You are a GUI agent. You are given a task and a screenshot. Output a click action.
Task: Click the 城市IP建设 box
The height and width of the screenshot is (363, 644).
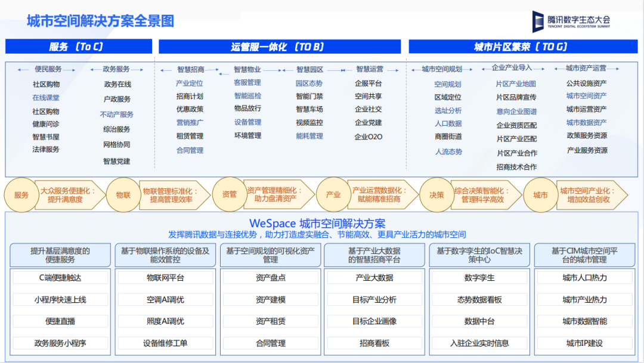click(x=584, y=343)
